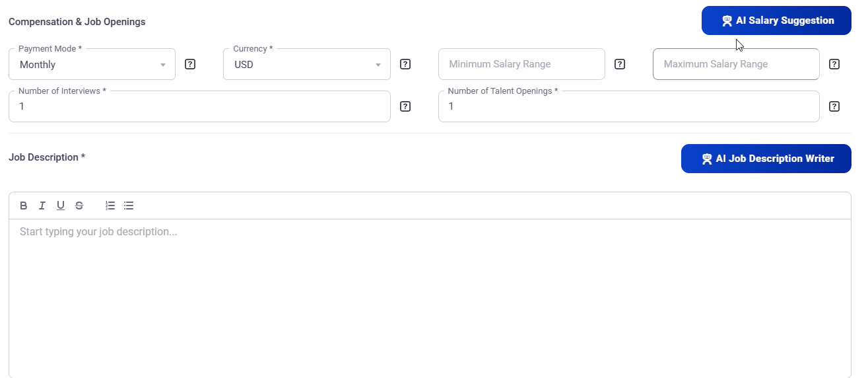Launch the AI Job Description Writer
The image size is (868, 378).
click(766, 159)
